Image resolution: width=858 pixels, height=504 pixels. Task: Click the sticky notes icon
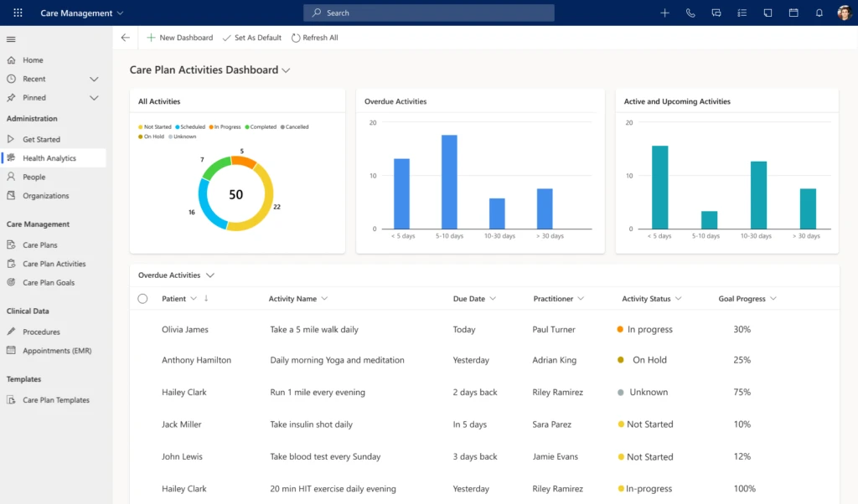click(x=768, y=13)
